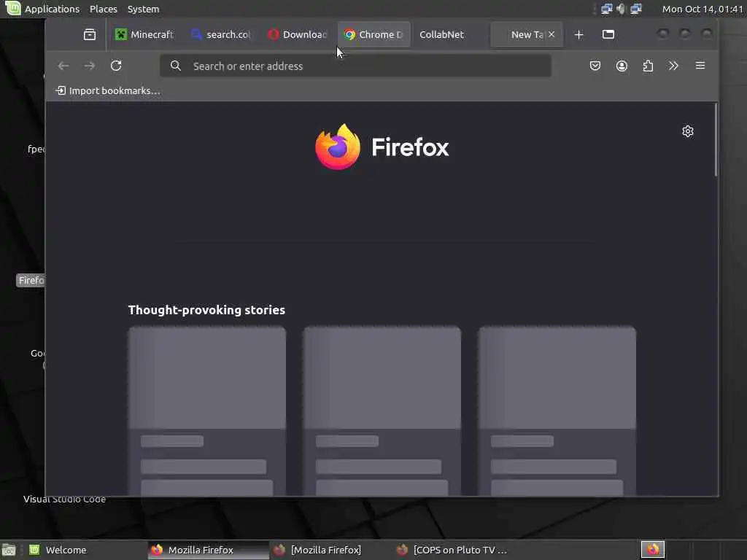Click the list all tabs icon beside plus
The width and height of the screenshot is (747, 560).
(608, 34)
